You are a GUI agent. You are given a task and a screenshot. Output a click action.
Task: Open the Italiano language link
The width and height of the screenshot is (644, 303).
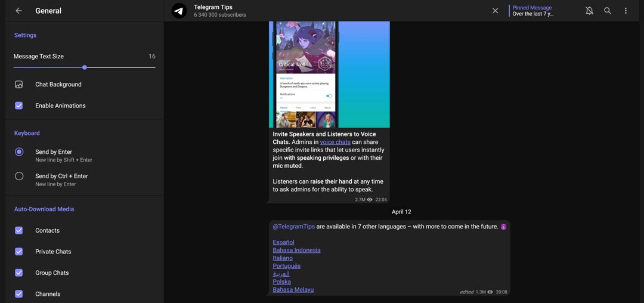coord(283,258)
